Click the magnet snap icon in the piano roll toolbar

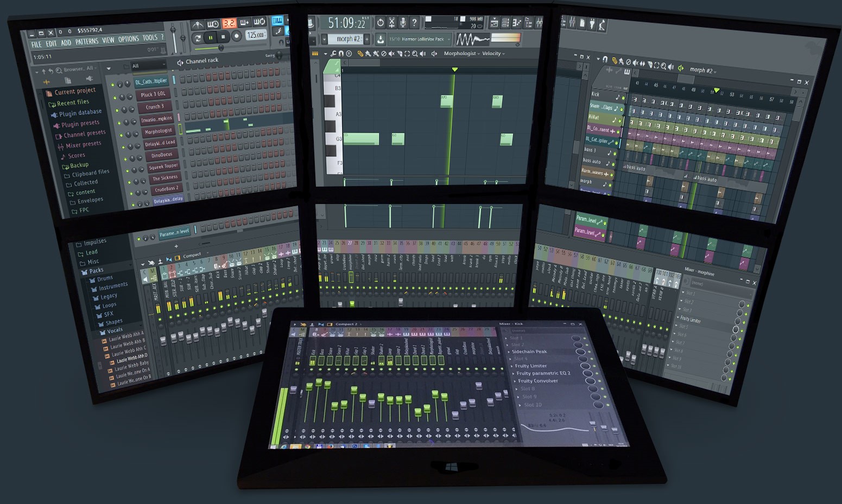coord(341,53)
